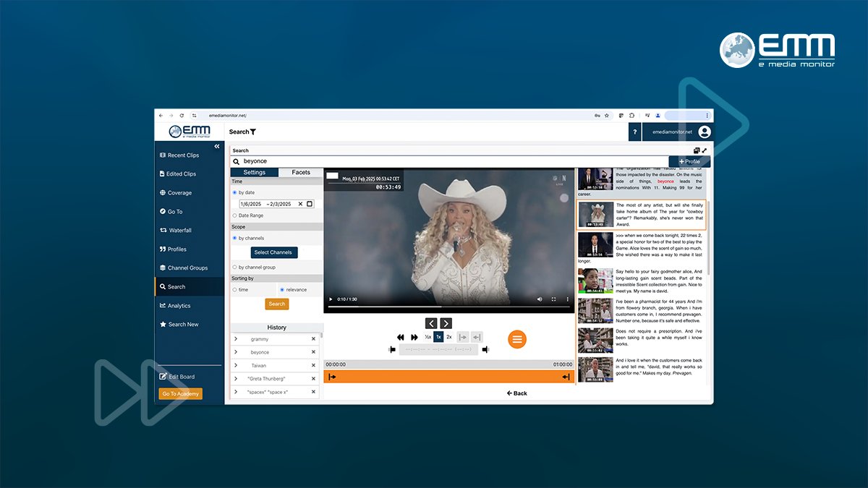The width and height of the screenshot is (868, 488).
Task: Play the video
Action: [x=331, y=299]
